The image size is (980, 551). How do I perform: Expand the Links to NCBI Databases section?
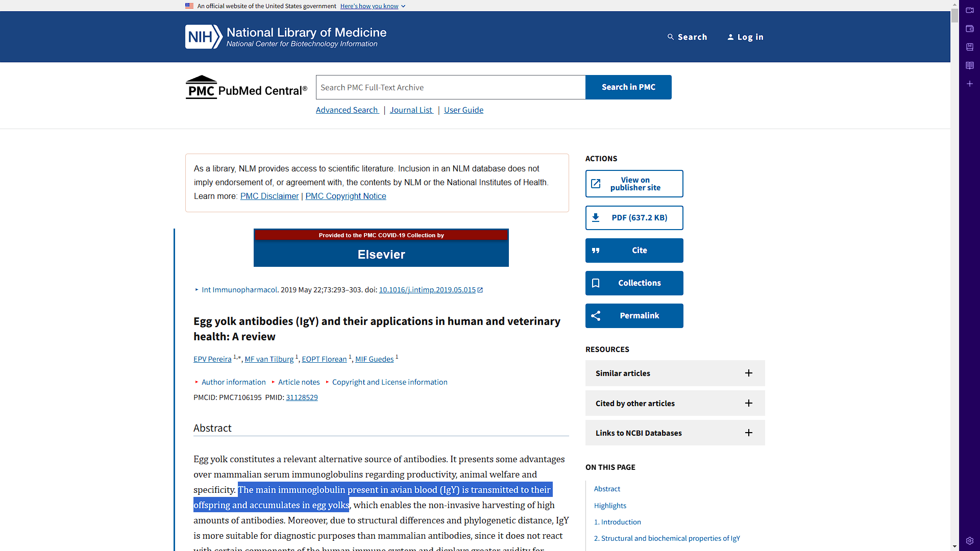pyautogui.click(x=748, y=433)
